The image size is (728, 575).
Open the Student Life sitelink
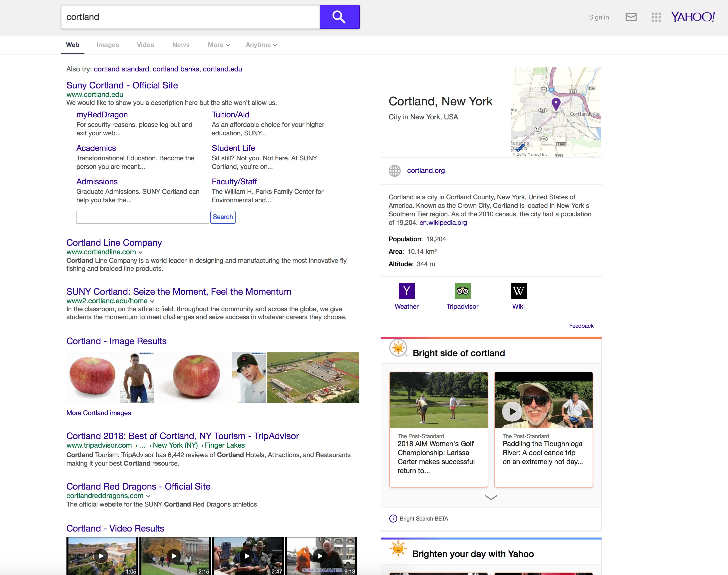233,148
